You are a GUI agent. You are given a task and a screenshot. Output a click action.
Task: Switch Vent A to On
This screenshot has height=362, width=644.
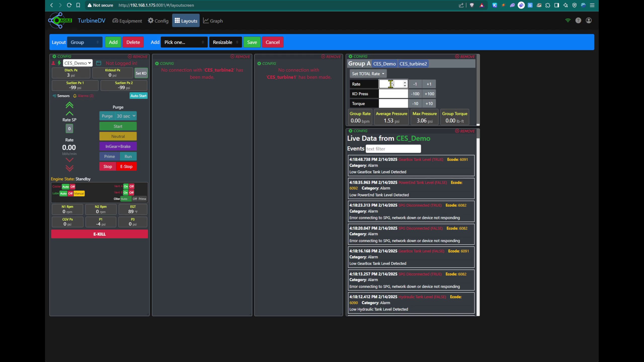tap(126, 186)
